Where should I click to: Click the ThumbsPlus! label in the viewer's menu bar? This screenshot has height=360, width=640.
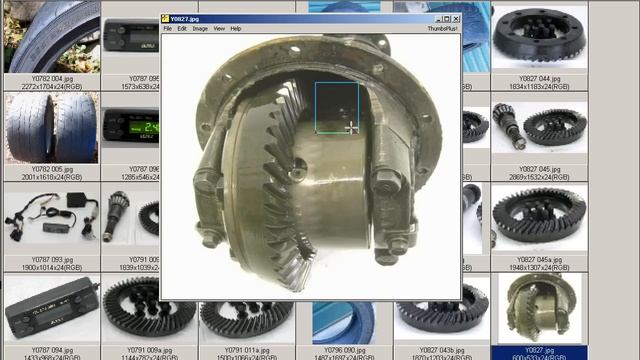coord(442,29)
